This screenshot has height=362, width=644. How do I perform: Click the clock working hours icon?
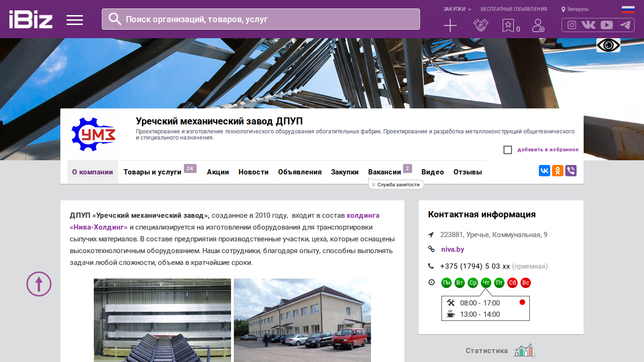431,282
